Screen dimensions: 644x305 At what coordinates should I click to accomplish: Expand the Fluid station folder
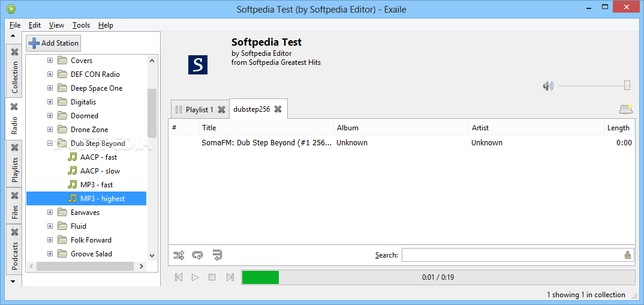click(50, 226)
